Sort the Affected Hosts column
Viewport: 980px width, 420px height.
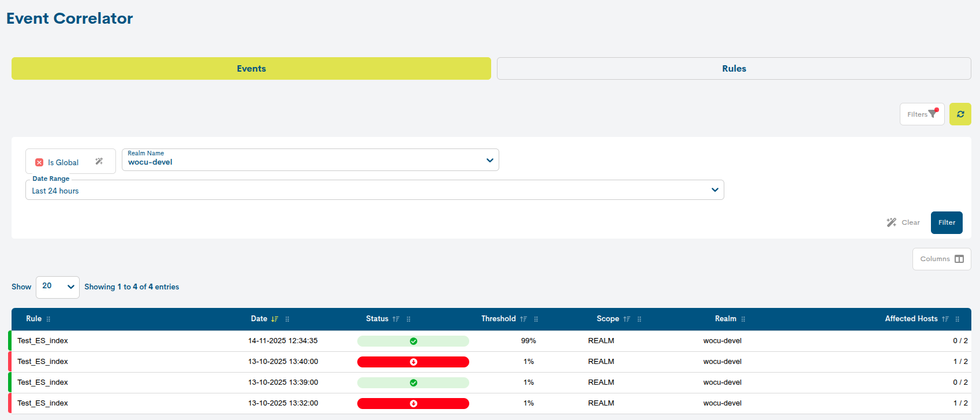point(945,319)
